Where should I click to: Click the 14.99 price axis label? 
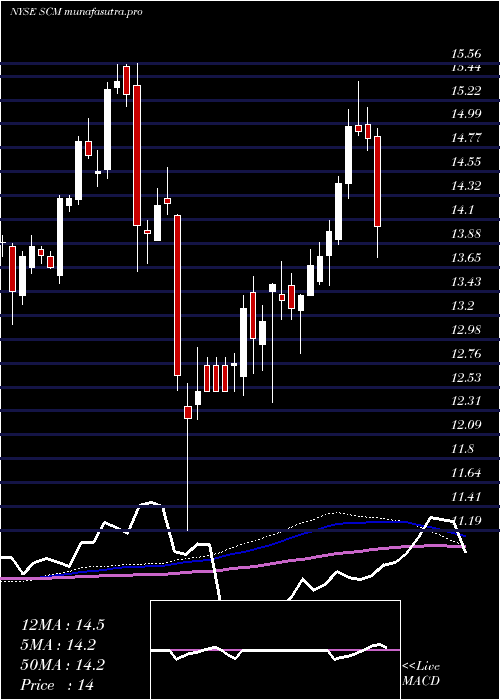(x=466, y=114)
